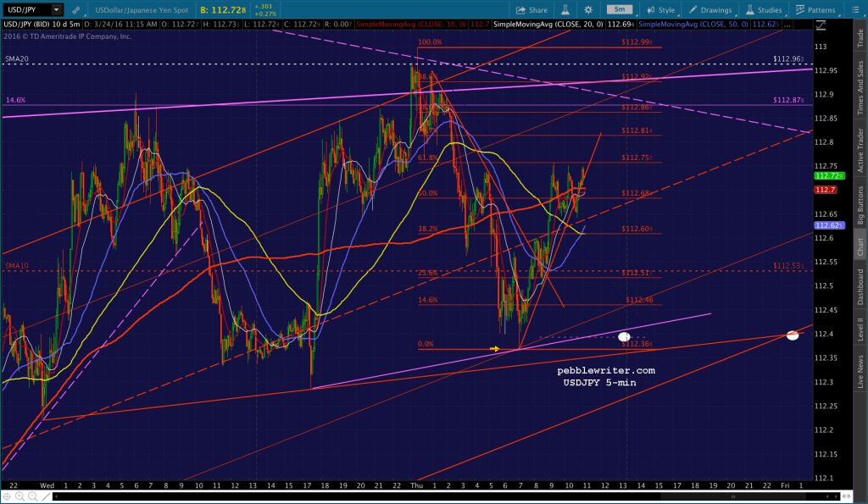The image size is (868, 504).
Task: Open the USD/JPY symbol dropdown arrow
Action: click(56, 9)
